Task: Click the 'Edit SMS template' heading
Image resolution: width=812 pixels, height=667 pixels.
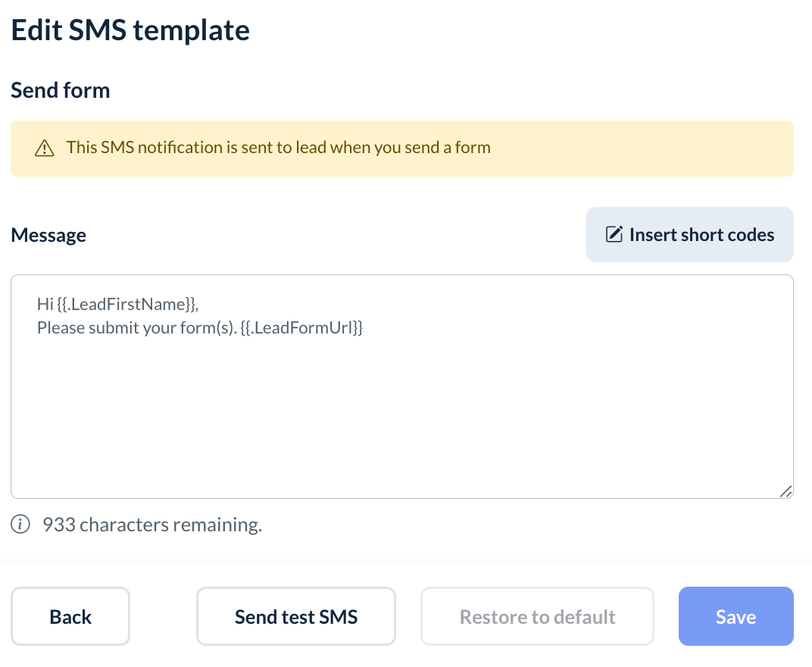Action: point(130,31)
